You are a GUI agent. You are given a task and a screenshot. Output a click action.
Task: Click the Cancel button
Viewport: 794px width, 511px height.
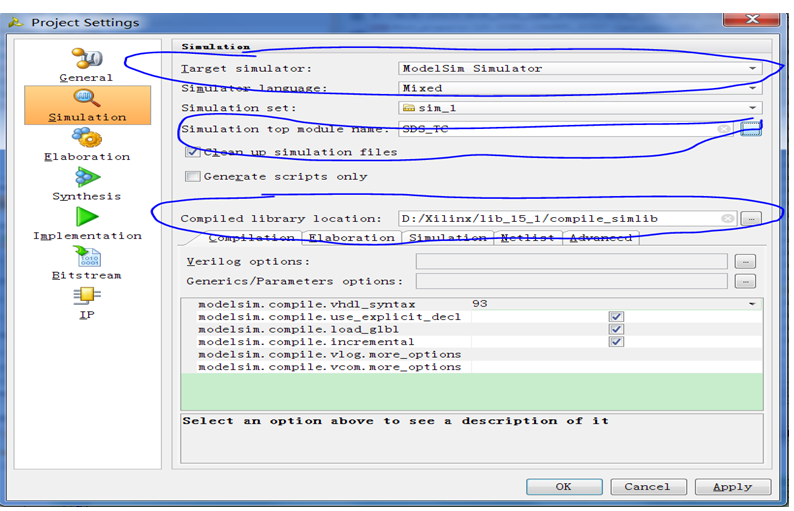(648, 487)
